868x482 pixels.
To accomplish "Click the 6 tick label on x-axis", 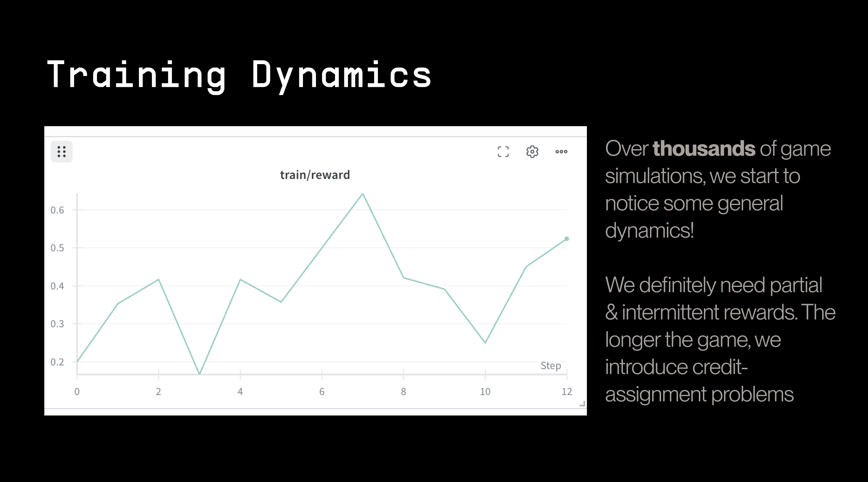I will coord(322,392).
